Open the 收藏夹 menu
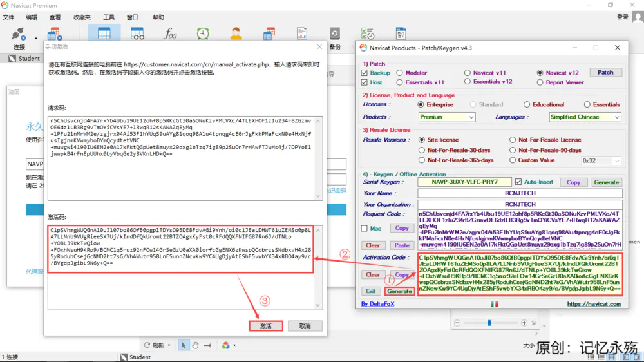This screenshot has width=644, height=362. click(82, 17)
